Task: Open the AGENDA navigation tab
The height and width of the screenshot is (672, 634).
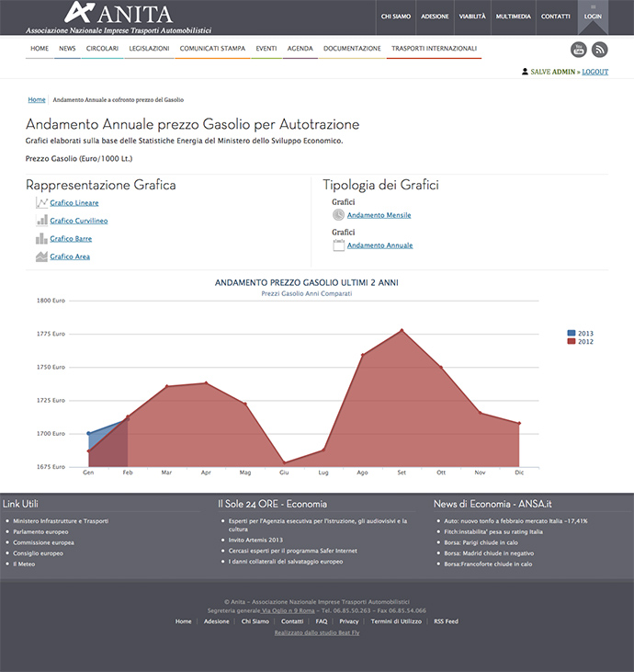Action: (x=300, y=49)
